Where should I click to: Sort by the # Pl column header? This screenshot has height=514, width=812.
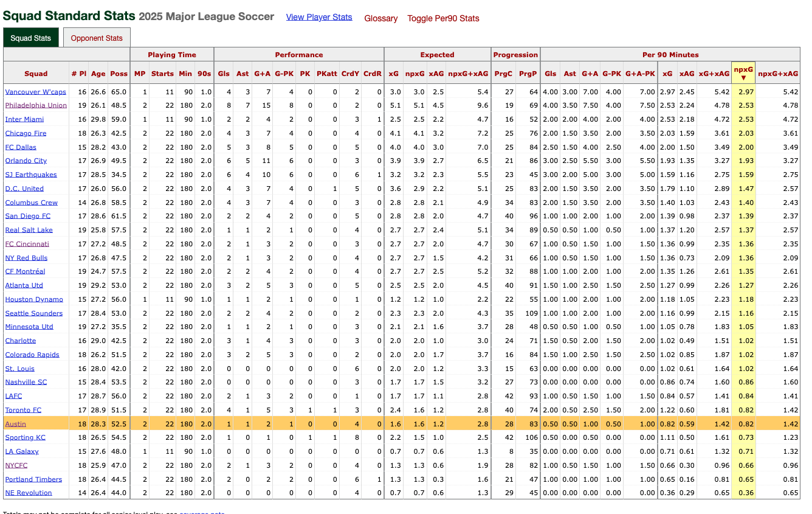click(x=78, y=74)
